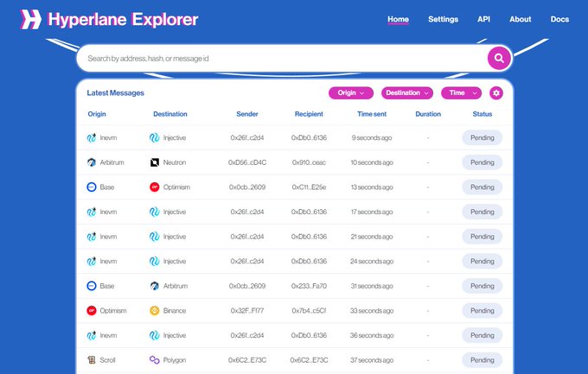
Task: Click the Duration column header
Action: pos(428,114)
